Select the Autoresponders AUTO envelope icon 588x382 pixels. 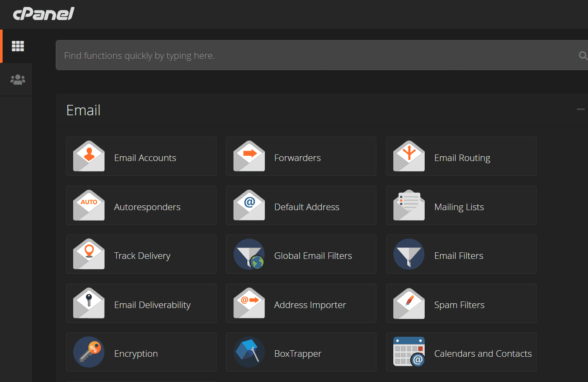pos(89,205)
